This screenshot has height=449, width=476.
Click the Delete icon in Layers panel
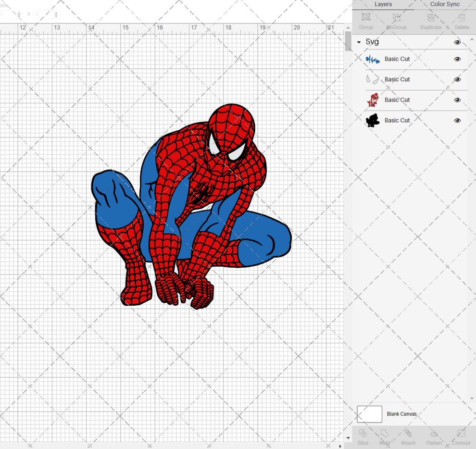coord(462,21)
